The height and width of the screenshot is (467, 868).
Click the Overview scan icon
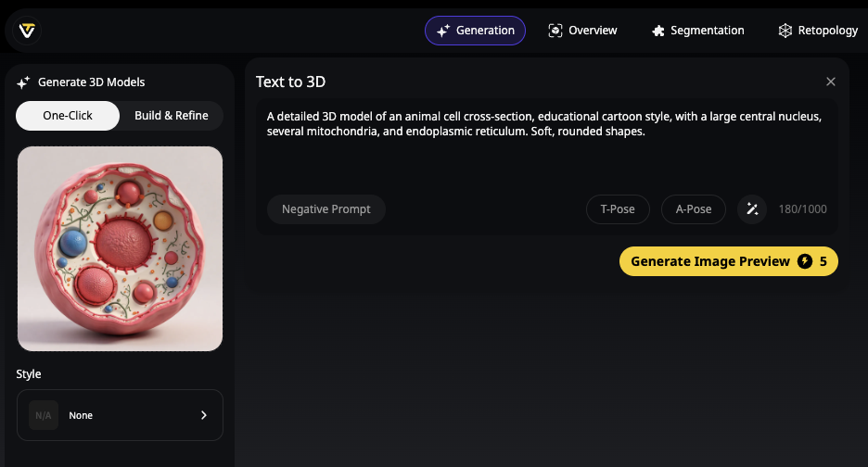click(555, 31)
